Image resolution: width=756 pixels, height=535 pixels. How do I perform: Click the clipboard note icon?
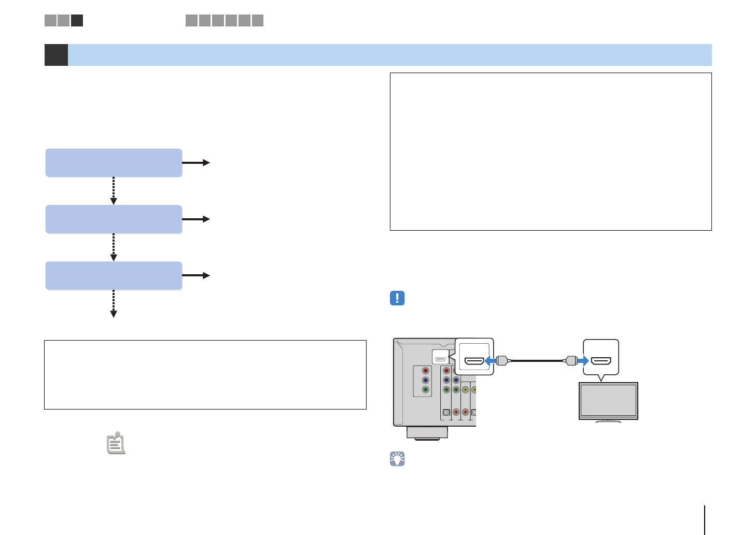(116, 443)
